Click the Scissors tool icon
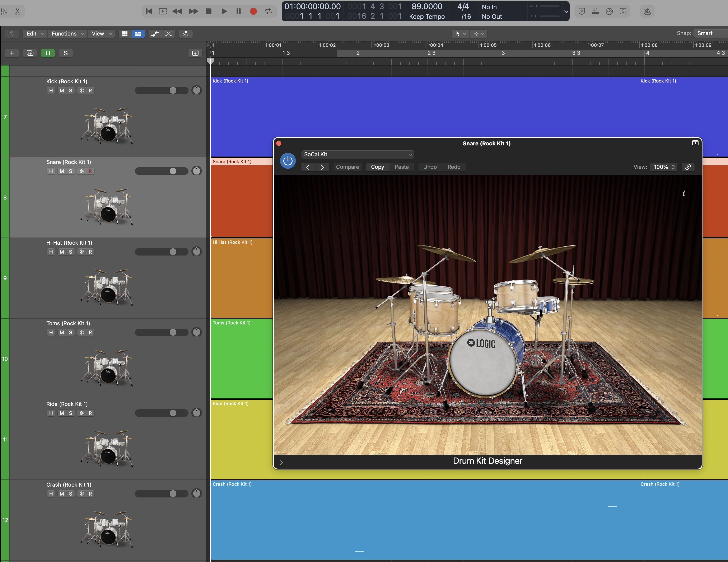Screen dimensions: 728x562 [18, 11]
